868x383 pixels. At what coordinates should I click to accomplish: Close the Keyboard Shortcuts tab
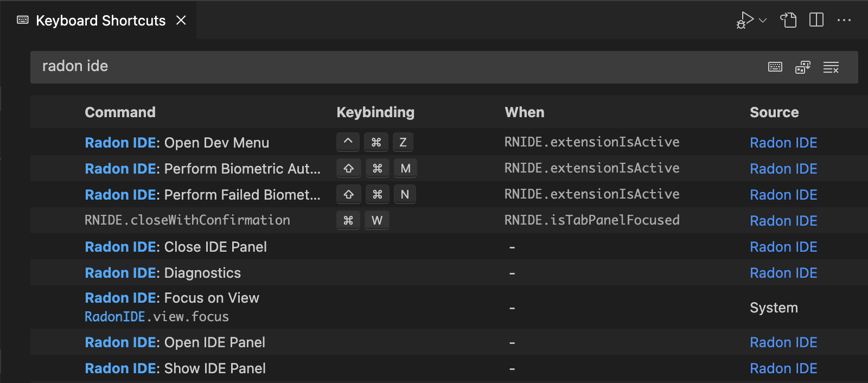click(x=181, y=21)
